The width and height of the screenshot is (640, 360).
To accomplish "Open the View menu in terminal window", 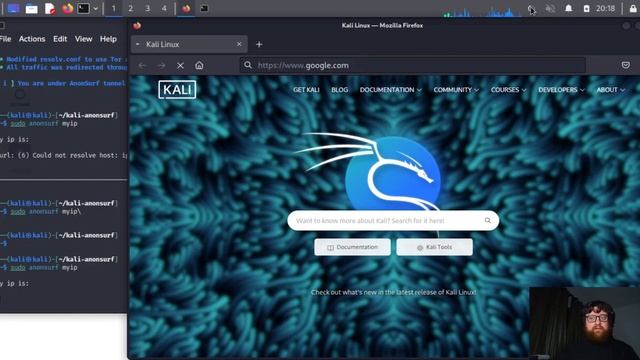I will 83,39.
